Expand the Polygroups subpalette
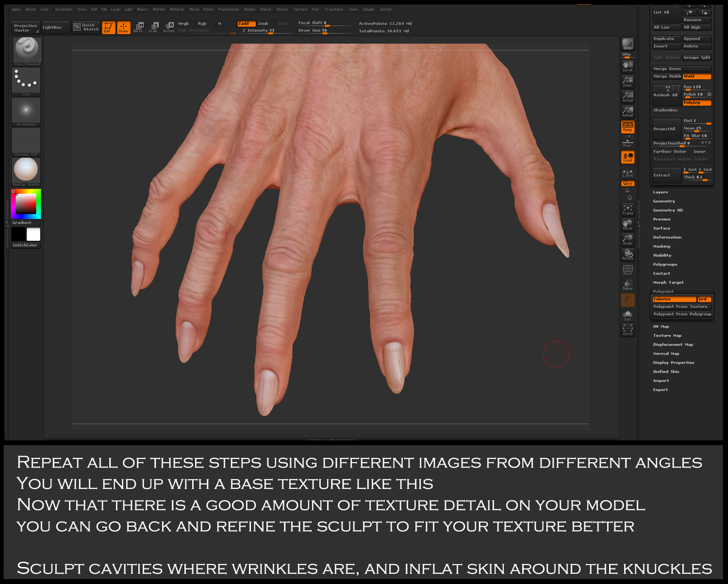Image resolution: width=728 pixels, height=584 pixels. (665, 264)
